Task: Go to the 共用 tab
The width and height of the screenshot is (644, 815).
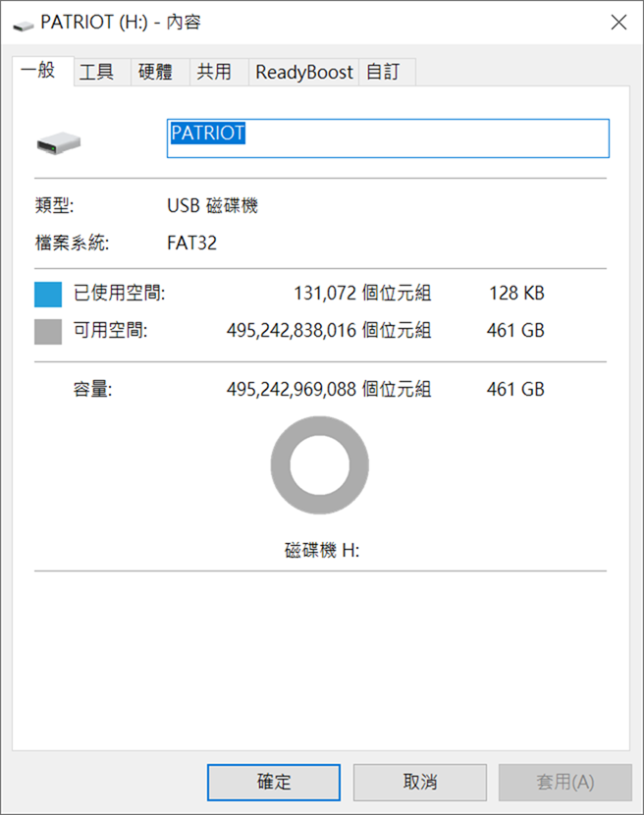Action: (214, 73)
